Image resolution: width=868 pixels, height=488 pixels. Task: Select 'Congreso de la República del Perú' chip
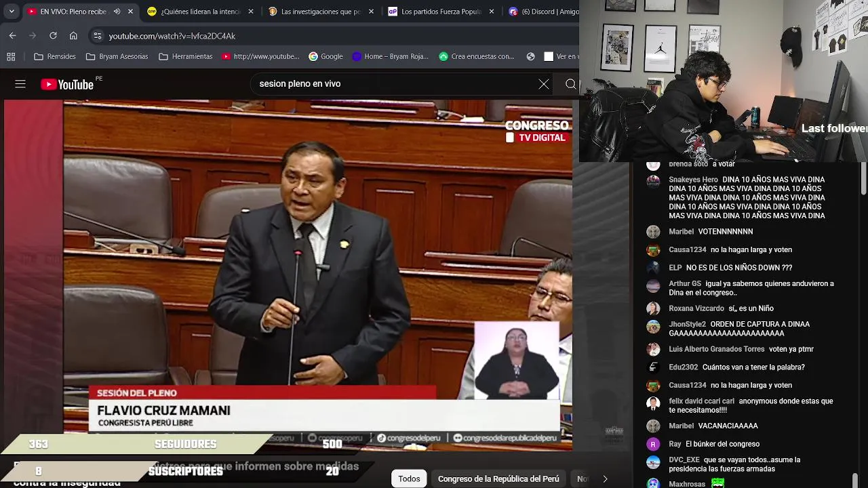click(498, 479)
